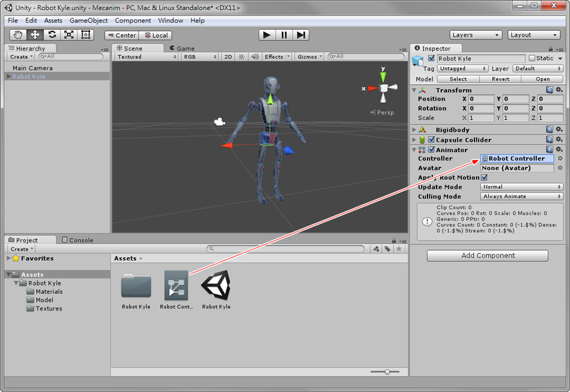Select the Move tool
The width and height of the screenshot is (570, 392).
(x=35, y=35)
